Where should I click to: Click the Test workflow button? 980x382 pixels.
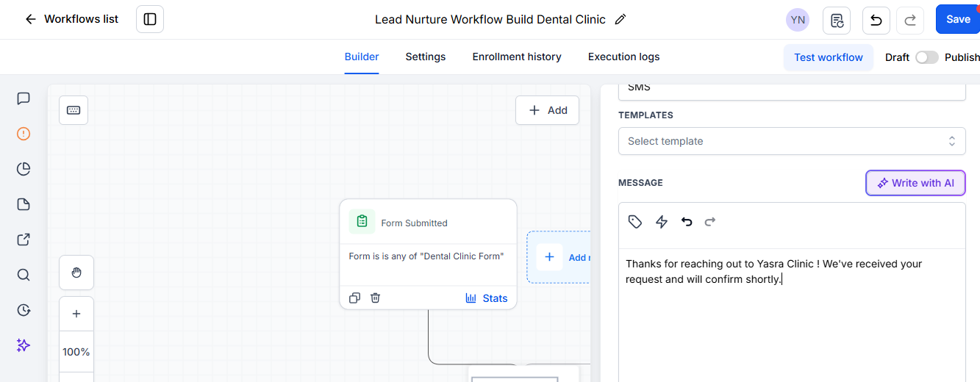pos(829,57)
